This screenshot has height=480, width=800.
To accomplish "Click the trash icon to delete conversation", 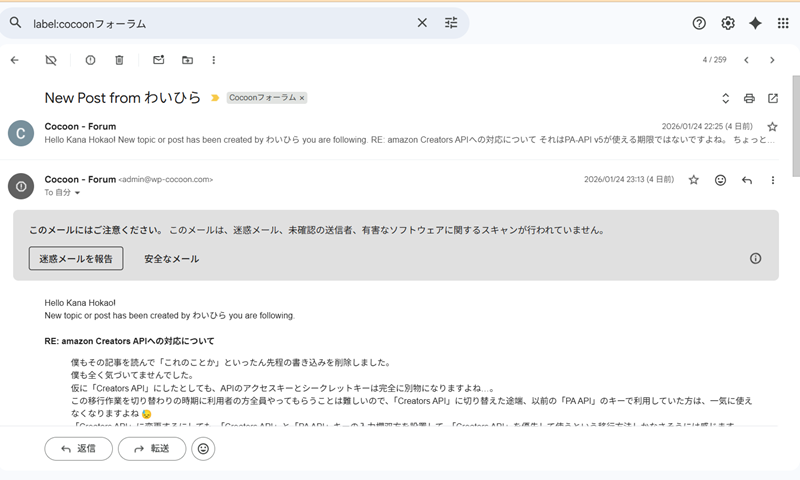I will [x=119, y=60].
